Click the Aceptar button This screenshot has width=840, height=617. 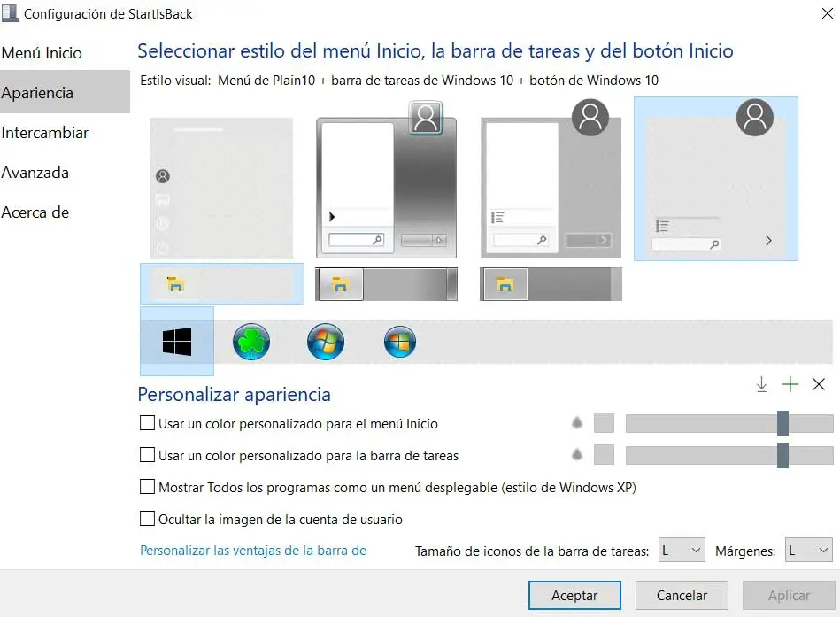coord(574,595)
